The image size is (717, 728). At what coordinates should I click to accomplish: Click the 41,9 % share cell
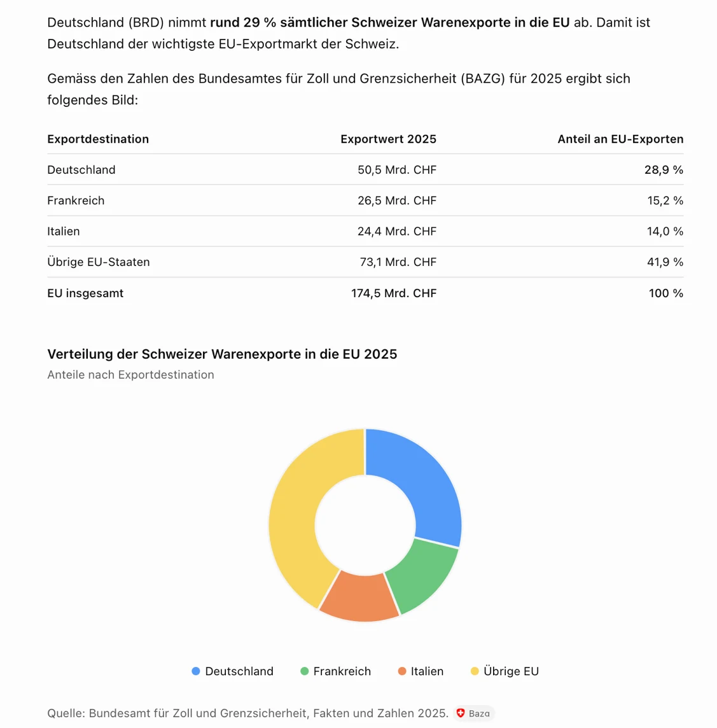[x=665, y=262]
